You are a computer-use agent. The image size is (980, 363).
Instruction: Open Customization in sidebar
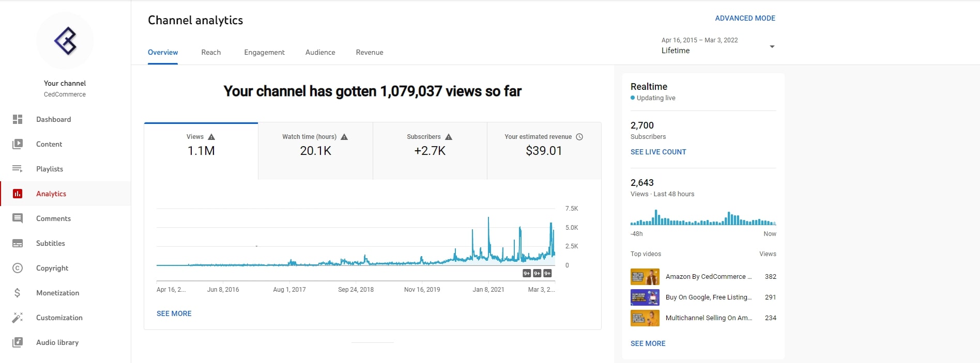(65, 318)
